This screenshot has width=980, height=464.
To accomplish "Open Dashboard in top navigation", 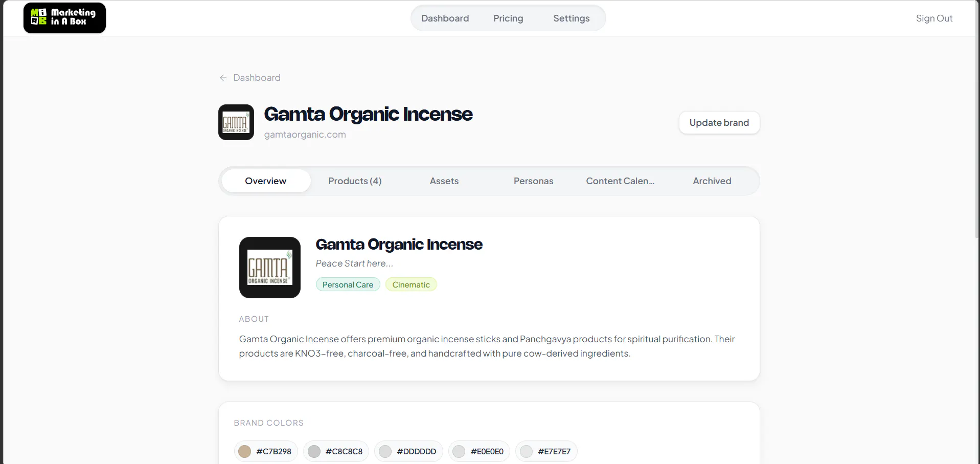I will coord(445,18).
